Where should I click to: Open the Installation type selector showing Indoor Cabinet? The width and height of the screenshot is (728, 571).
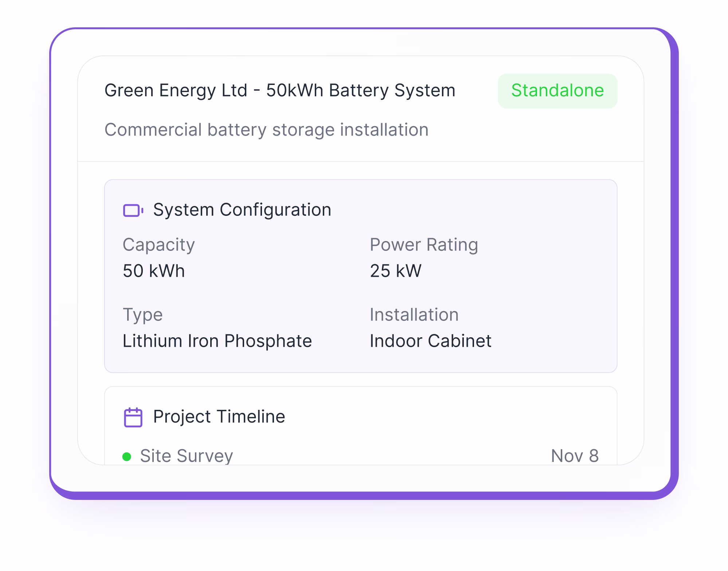430,341
